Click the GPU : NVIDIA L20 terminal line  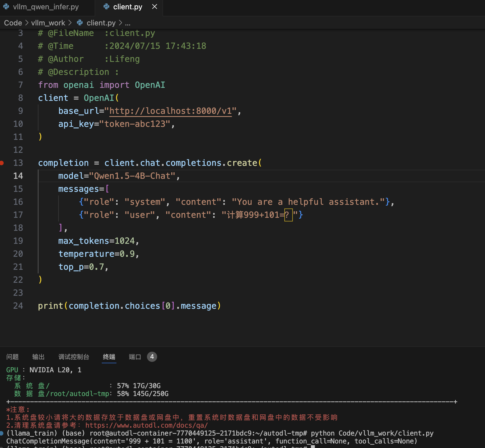(x=44, y=370)
